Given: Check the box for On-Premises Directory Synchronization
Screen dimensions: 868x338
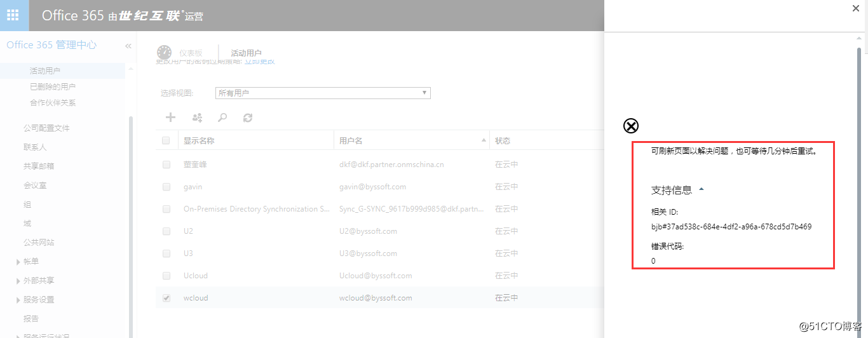Looking at the screenshot, I should [166, 209].
